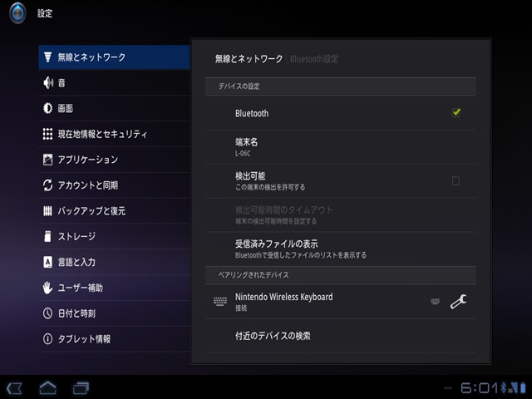
Task: Open 言語と入力 settings category
Action: point(115,262)
